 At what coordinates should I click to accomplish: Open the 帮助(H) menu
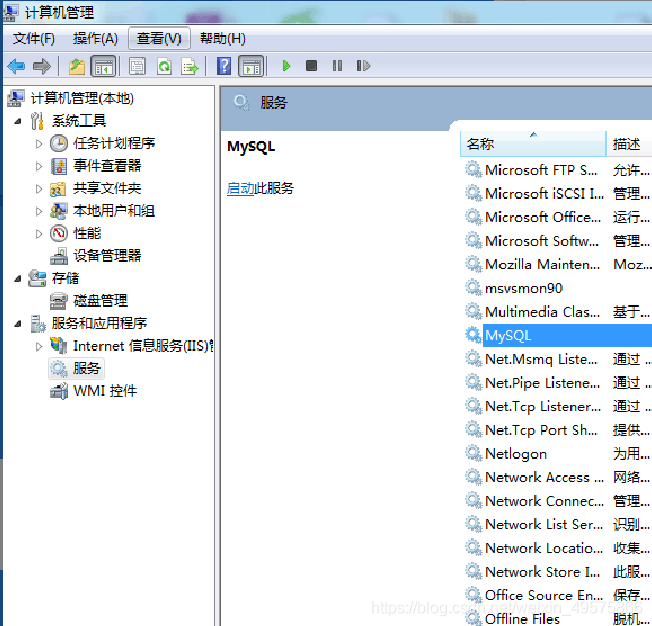tap(222, 39)
